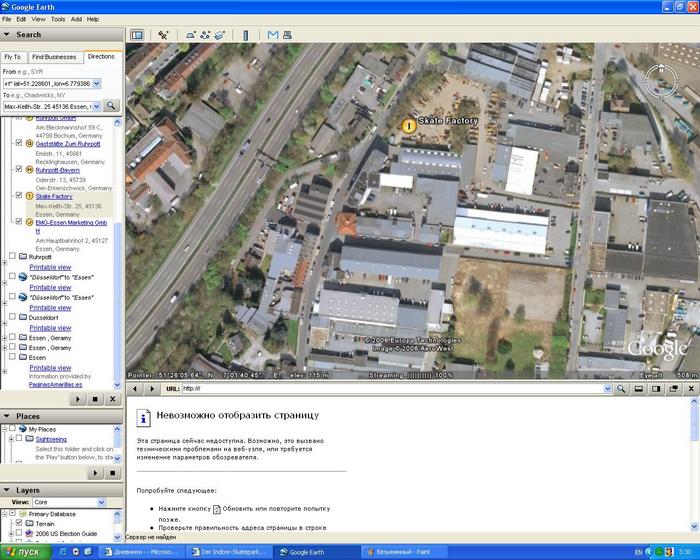
Task: Play the search results tour
Action: [x=78, y=399]
